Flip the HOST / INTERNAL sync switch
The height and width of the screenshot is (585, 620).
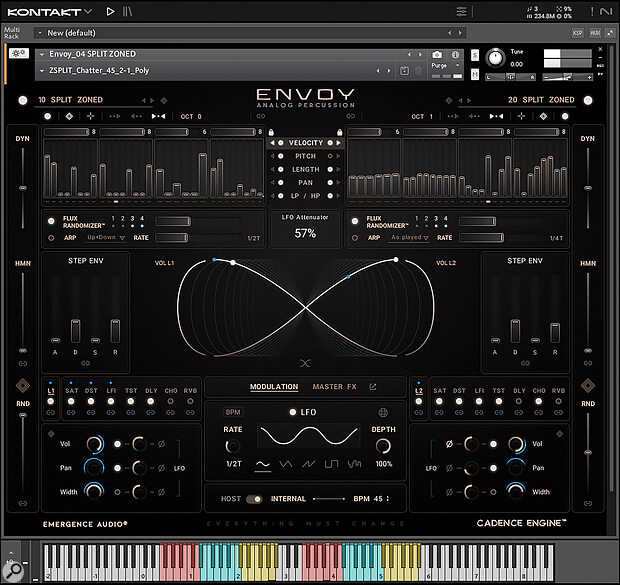tap(254, 499)
